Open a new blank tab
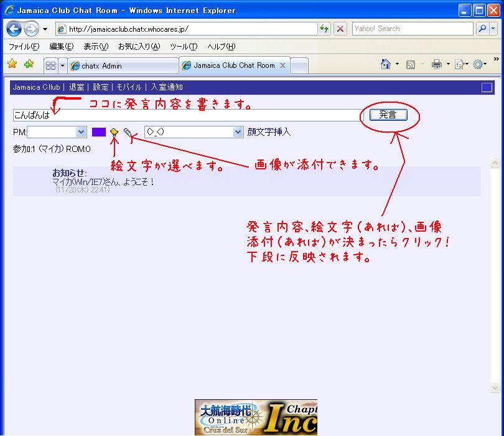504x436 pixels. click(x=299, y=65)
